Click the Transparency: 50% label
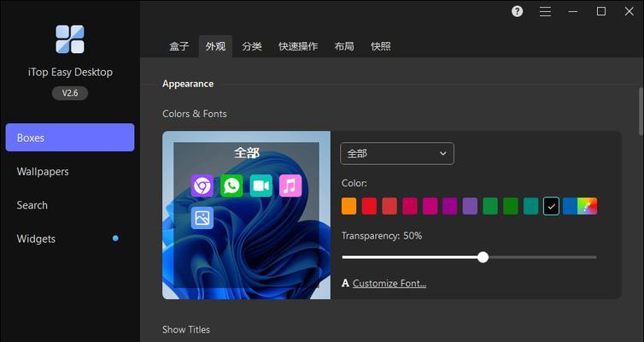 [x=382, y=235]
